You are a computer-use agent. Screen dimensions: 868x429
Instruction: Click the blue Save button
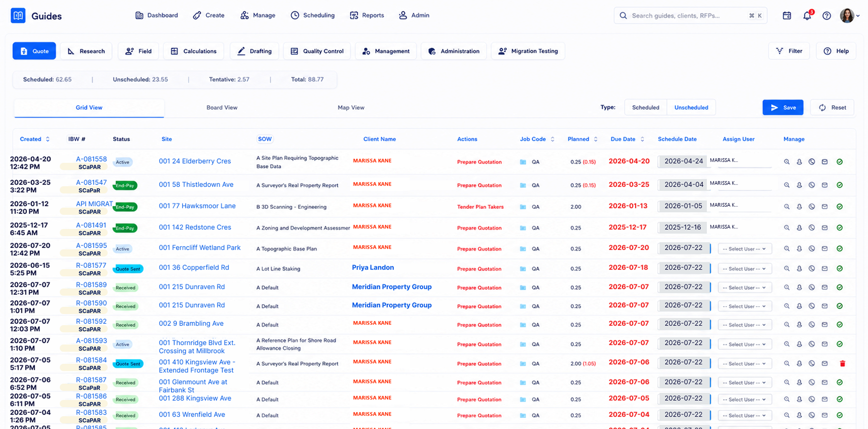point(783,107)
